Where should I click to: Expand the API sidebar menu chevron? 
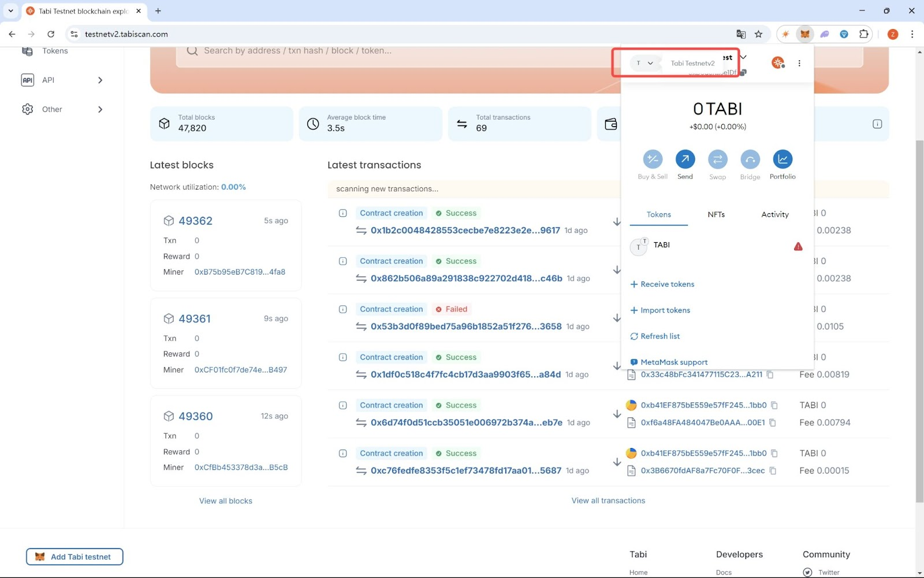point(100,80)
